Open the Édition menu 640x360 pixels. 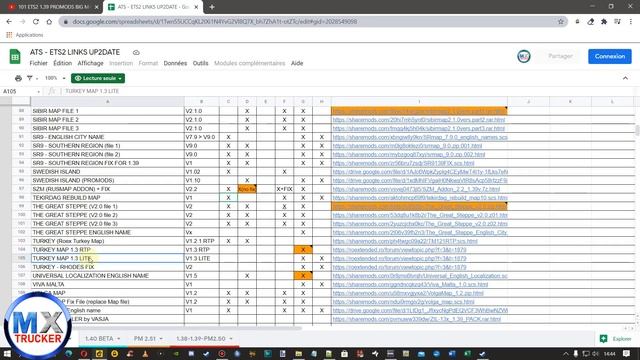pos(62,63)
